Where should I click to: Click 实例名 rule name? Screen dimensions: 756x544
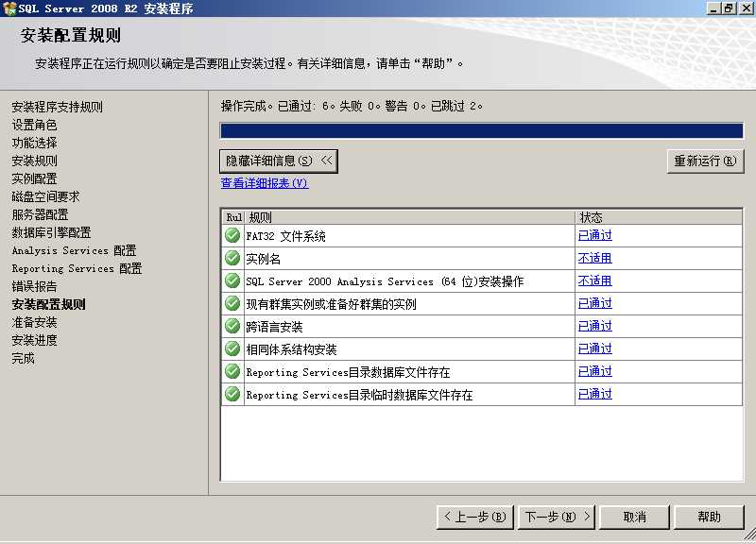click(x=264, y=259)
